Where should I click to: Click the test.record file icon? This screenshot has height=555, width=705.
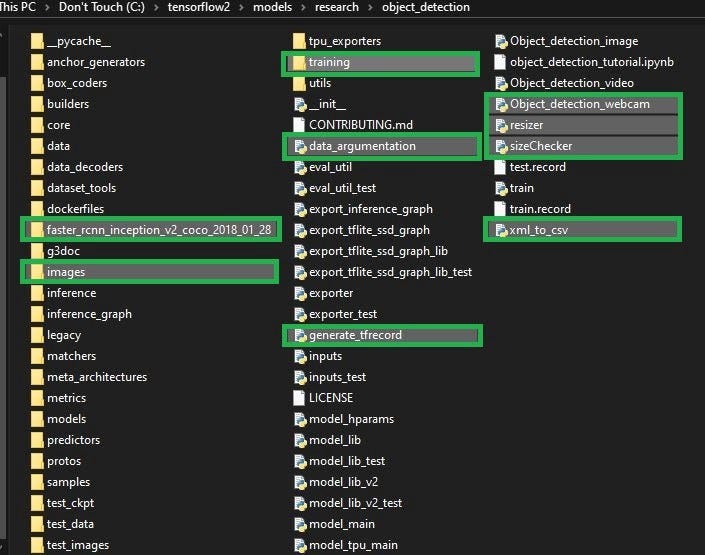(x=500, y=167)
